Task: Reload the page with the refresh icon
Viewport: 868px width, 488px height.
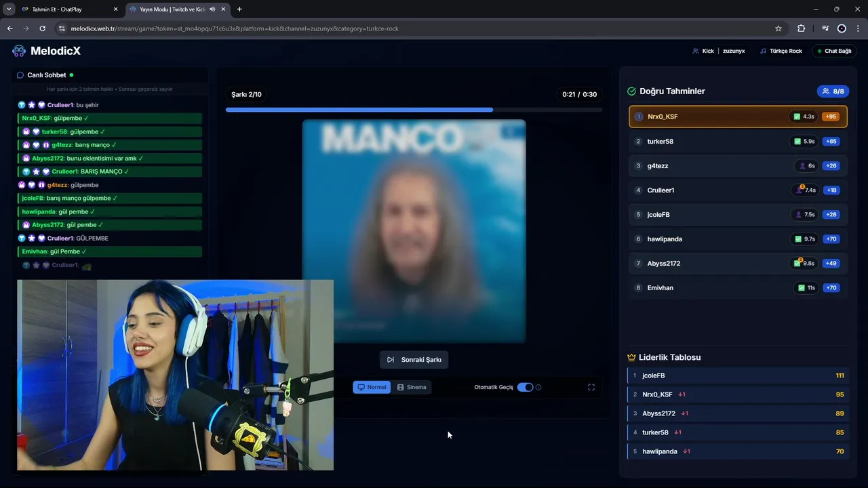Action: (42, 28)
